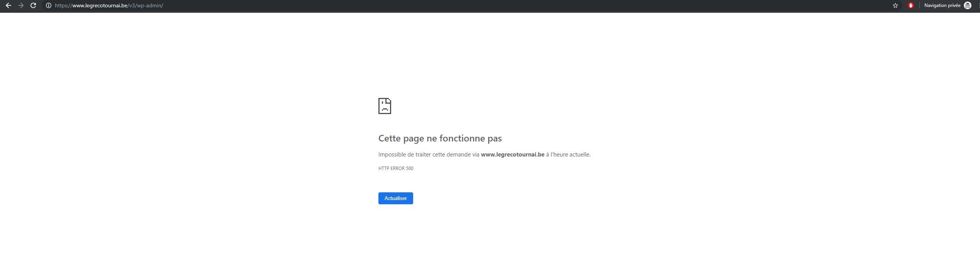Click the heading Cette page ne fonctionne pas
Screen dimensions: 980x254
pyautogui.click(x=440, y=138)
